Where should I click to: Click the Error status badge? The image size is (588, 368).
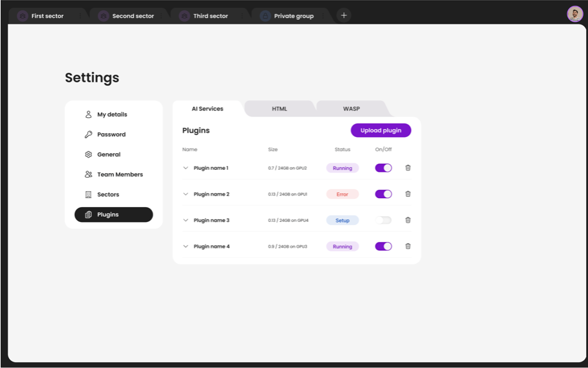point(342,194)
